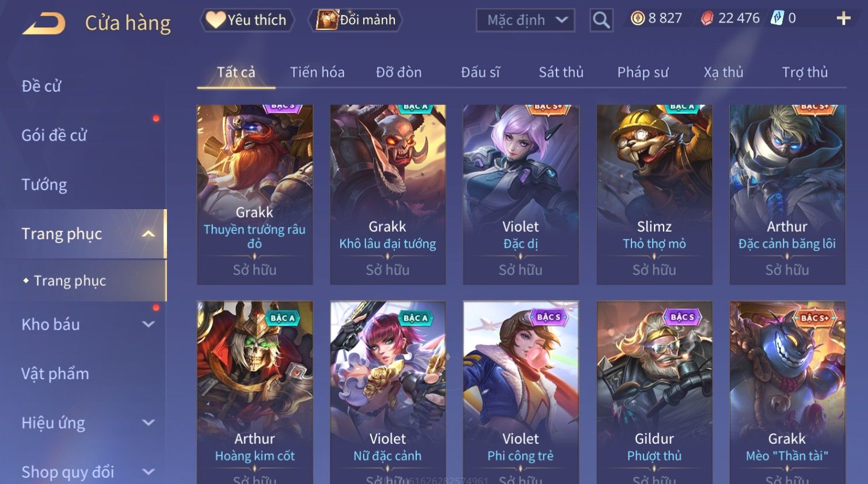The image size is (868, 484).
Task: Expand the Hiệu ứng sidebar section
Action: pyautogui.click(x=148, y=423)
